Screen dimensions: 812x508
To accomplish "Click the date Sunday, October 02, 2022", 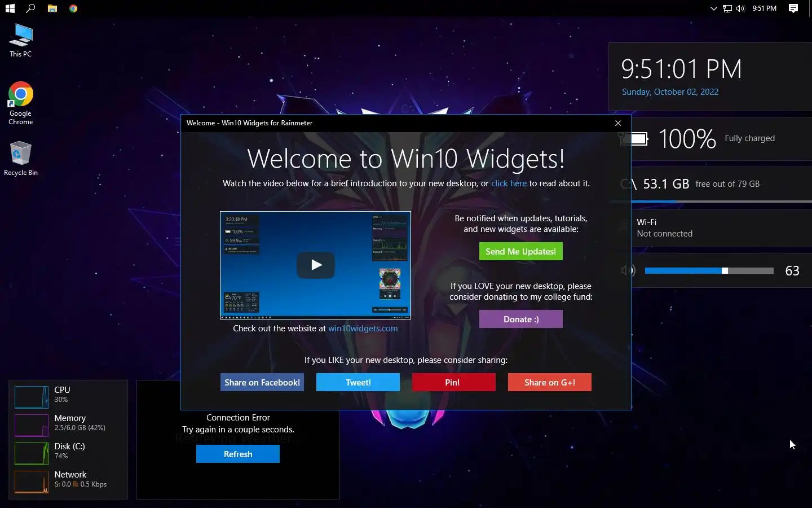I will [670, 92].
